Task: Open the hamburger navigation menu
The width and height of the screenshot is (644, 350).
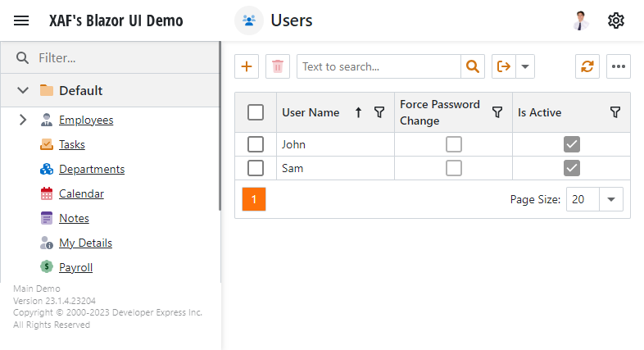Action: 21,20
